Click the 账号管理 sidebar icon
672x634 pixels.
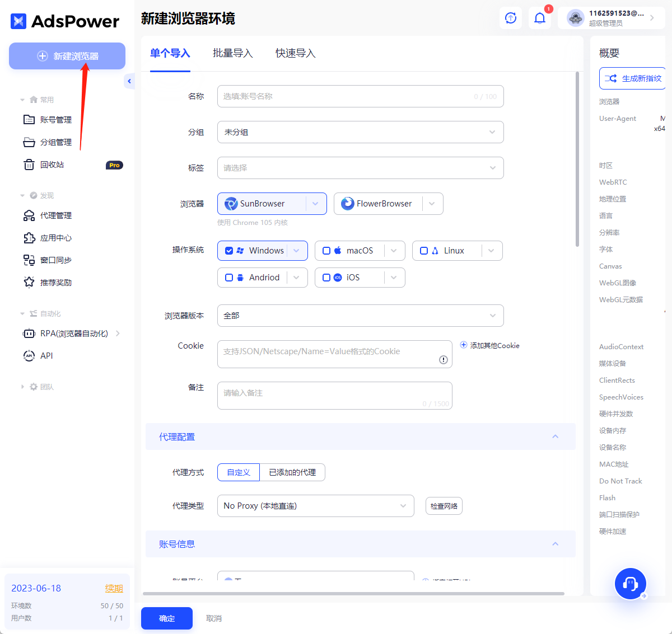click(x=29, y=120)
